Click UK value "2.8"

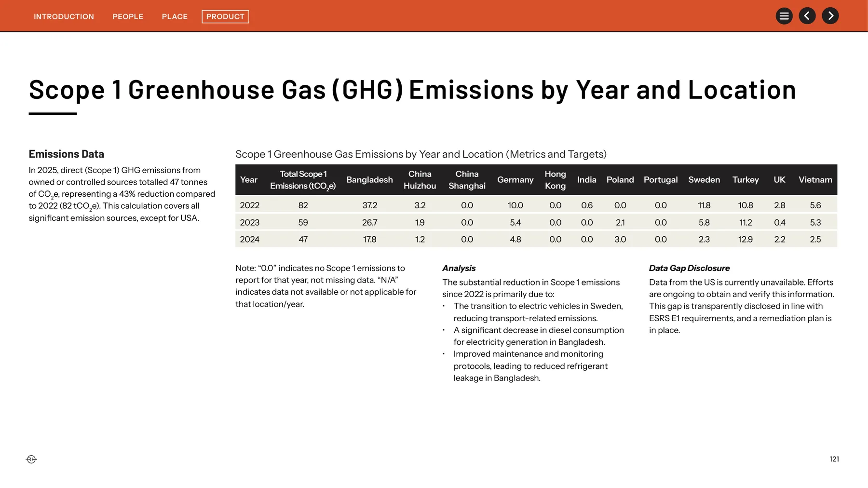[x=780, y=205]
